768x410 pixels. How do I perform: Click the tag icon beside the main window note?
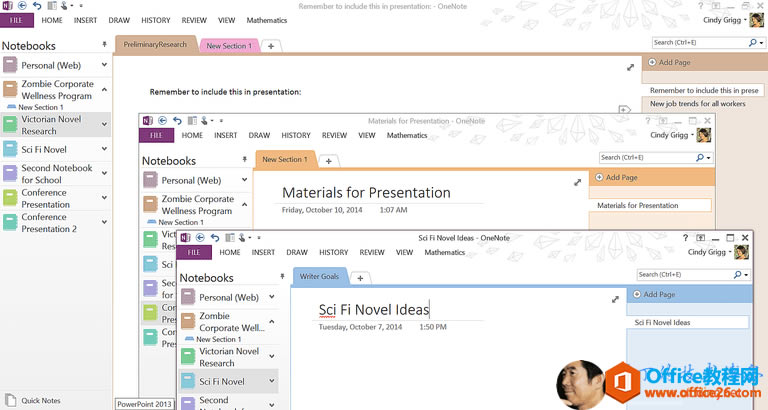tap(624, 109)
